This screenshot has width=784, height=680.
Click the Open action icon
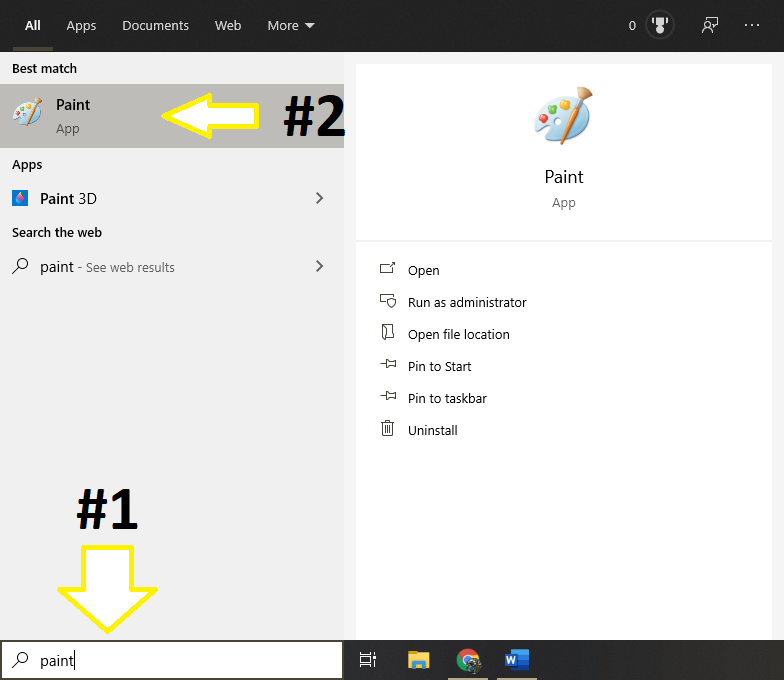388,268
